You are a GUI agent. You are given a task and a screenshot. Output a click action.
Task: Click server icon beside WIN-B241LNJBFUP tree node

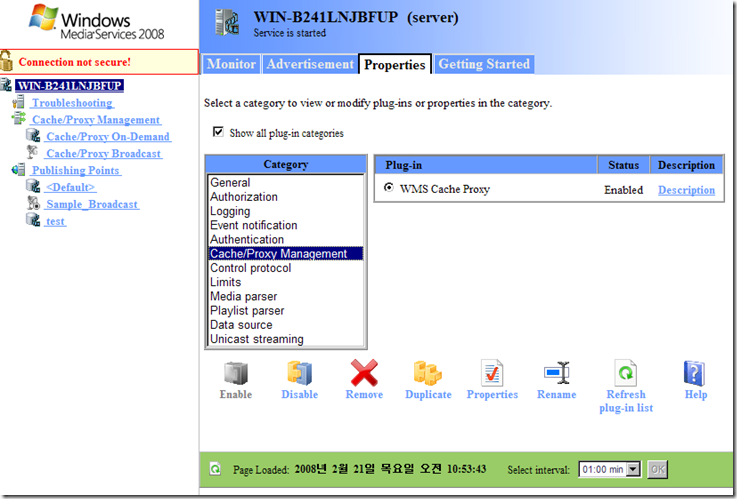[x=6, y=85]
